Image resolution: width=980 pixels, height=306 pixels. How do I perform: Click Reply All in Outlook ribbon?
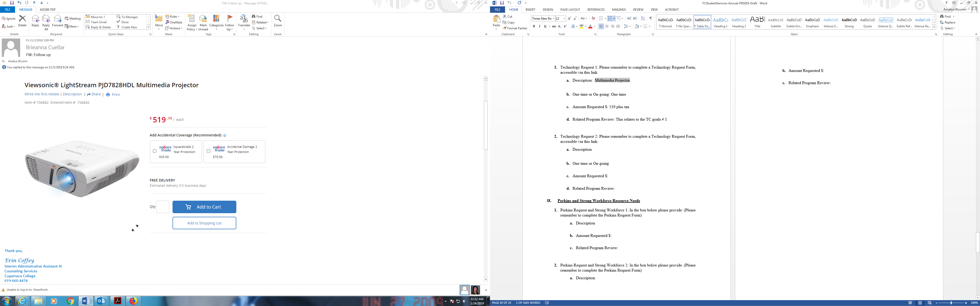coord(46,22)
